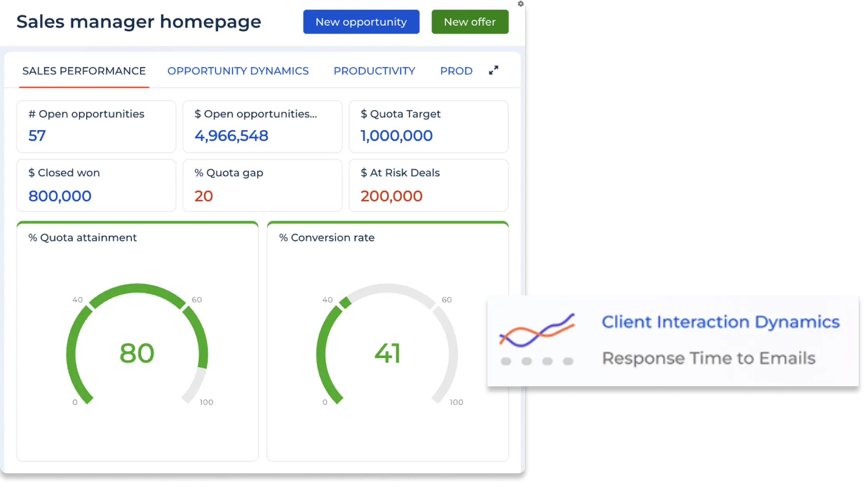Click the Sales manager homepage title

click(x=139, y=22)
